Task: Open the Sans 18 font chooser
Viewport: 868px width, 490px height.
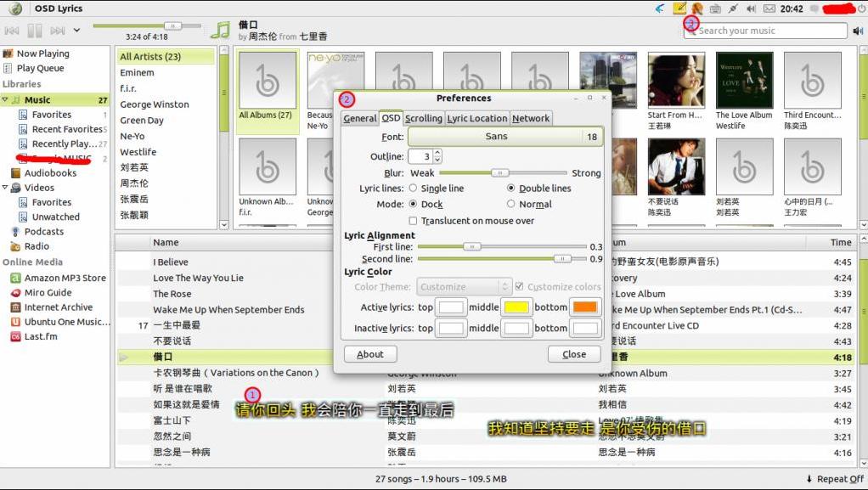Action: 505,137
